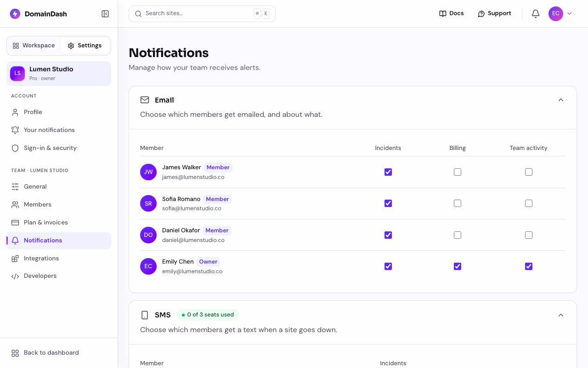This screenshot has height=368, width=588.
Task: Open Integrations page
Action: point(59,259)
